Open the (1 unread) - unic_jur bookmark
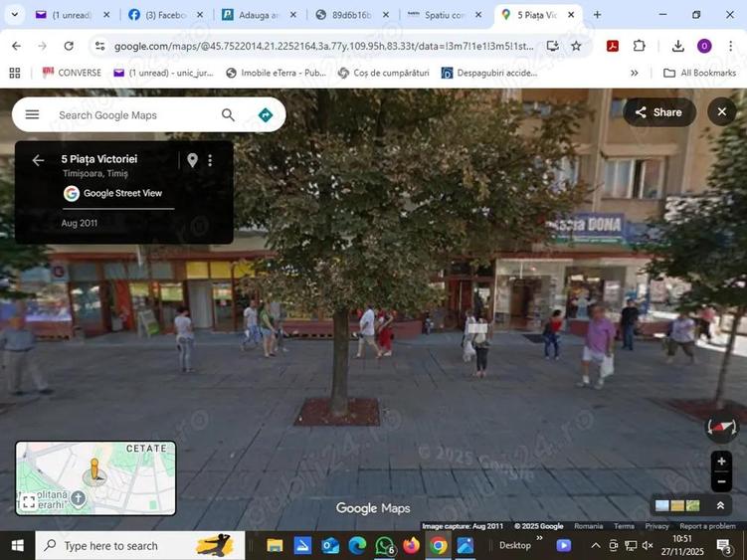Image resolution: width=747 pixels, height=560 pixels. (x=164, y=73)
